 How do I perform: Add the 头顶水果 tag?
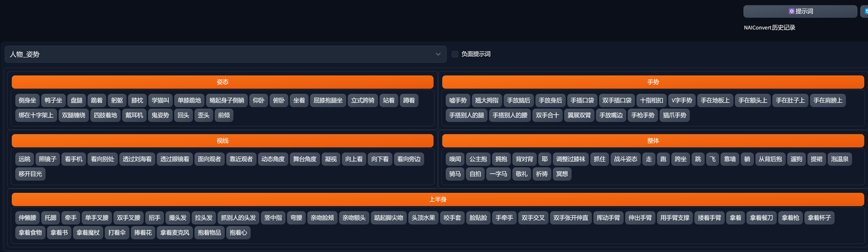(423, 218)
